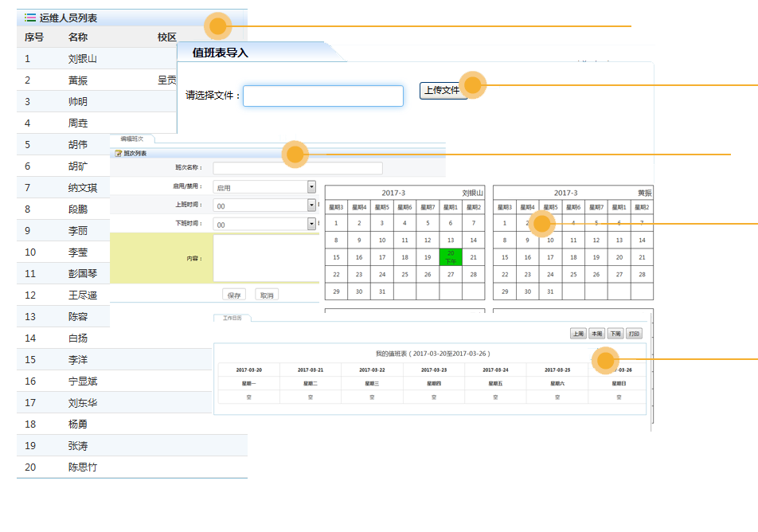
Task: Click the 打印 print button
Action: pyautogui.click(x=634, y=334)
